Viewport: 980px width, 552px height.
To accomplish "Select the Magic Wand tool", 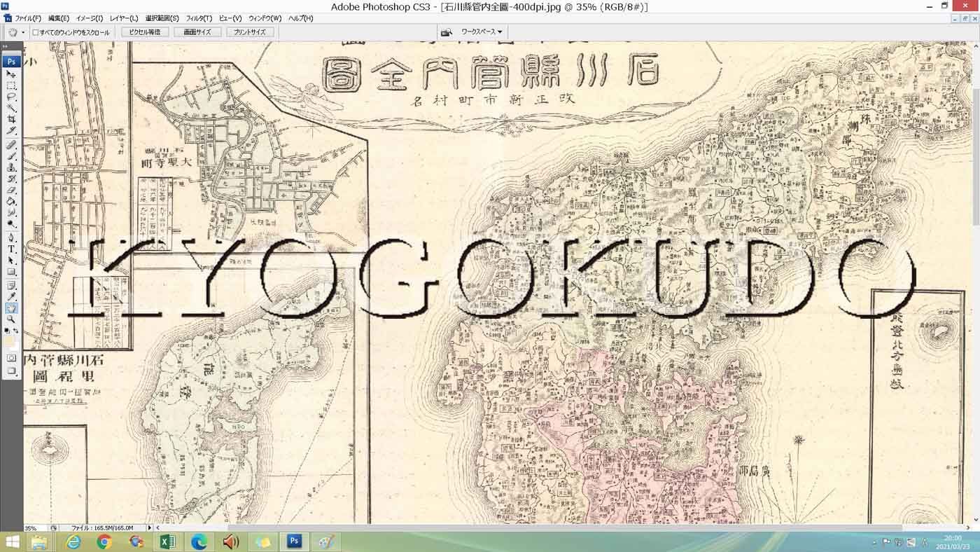I will pyautogui.click(x=11, y=109).
